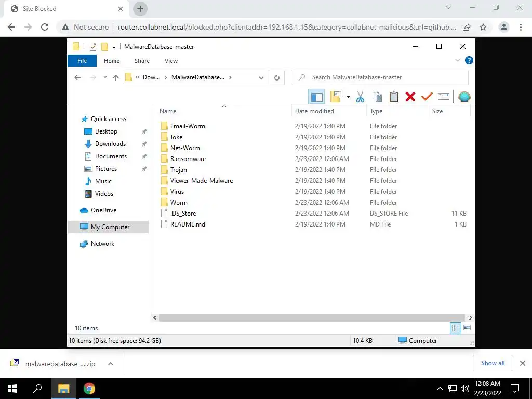Select the Ransomware folder

188,159
